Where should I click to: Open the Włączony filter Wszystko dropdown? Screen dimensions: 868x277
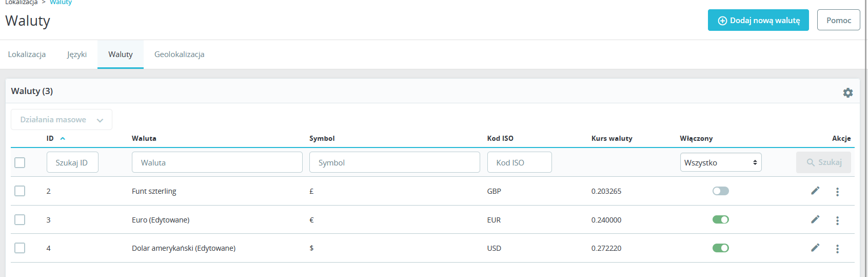[720, 162]
